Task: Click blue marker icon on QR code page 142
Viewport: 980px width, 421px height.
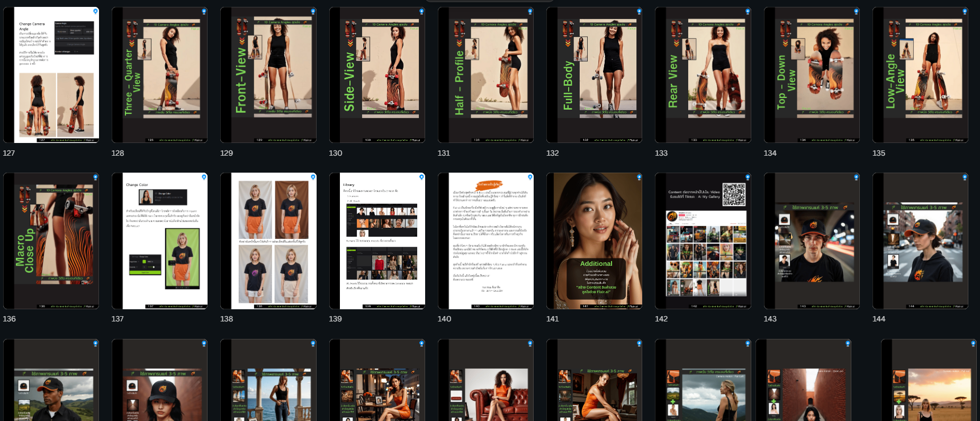Action: (748, 177)
